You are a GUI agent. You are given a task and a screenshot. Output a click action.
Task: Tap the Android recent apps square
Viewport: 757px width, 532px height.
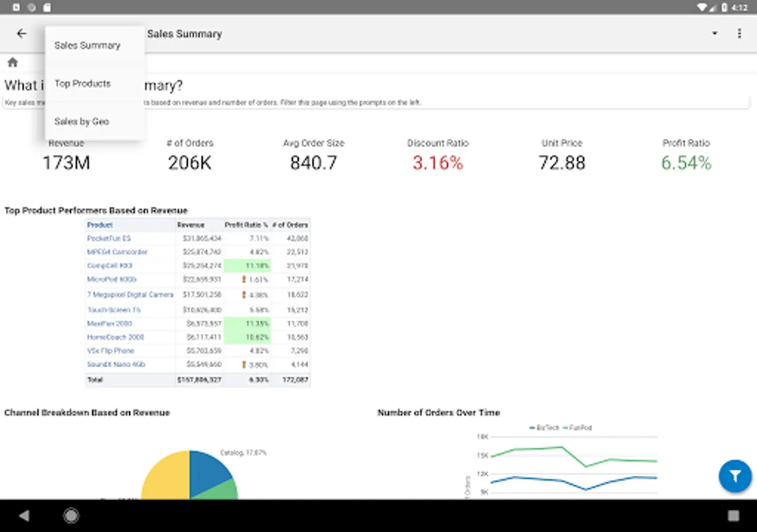pyautogui.click(x=733, y=516)
